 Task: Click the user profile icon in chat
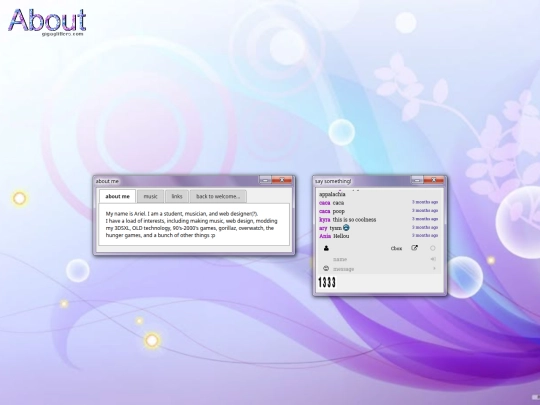[326, 248]
